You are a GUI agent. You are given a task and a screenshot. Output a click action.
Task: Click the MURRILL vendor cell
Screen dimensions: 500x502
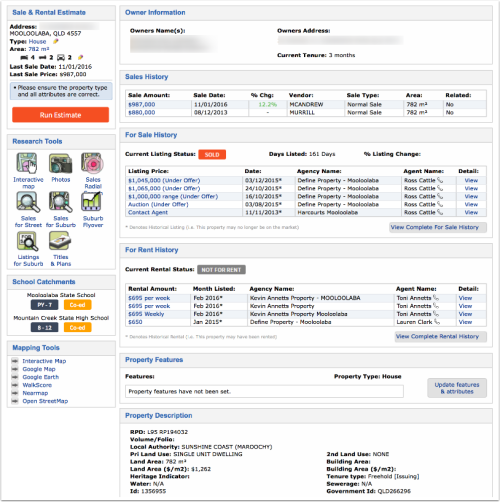pos(302,112)
